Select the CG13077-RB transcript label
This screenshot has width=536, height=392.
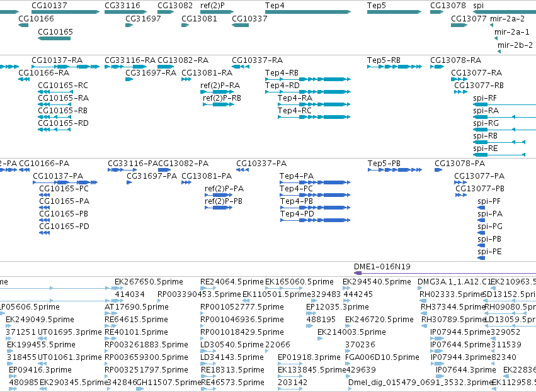click(479, 85)
